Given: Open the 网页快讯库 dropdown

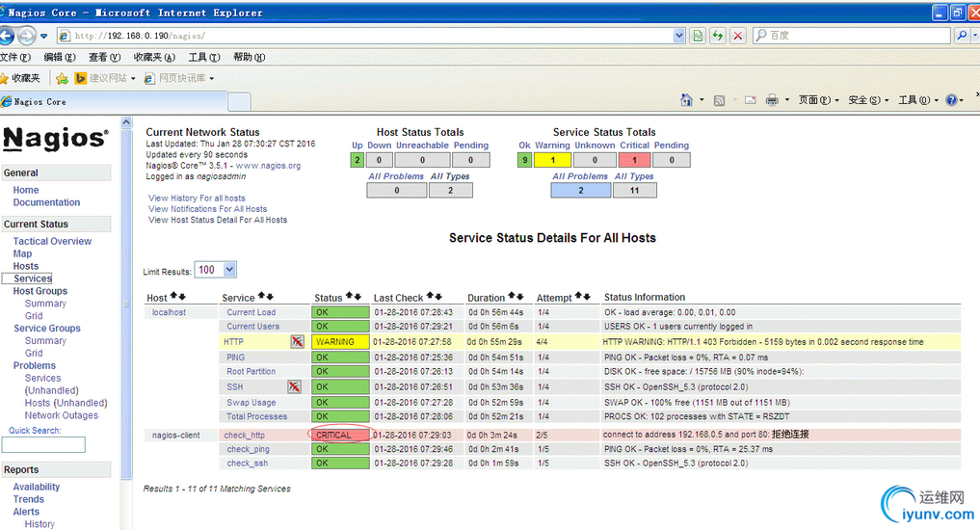Looking at the screenshot, I should tap(212, 79).
